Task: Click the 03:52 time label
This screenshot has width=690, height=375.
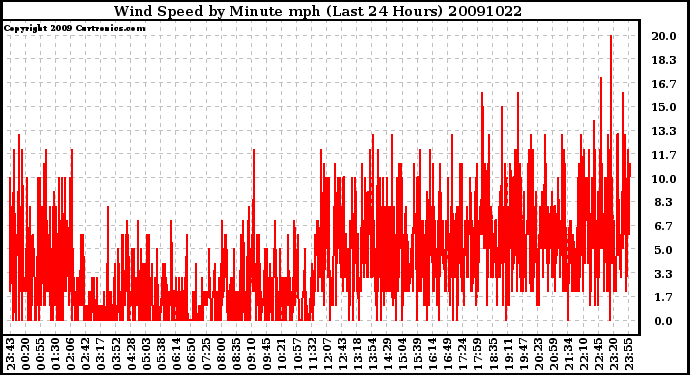Action: pyautogui.click(x=116, y=354)
